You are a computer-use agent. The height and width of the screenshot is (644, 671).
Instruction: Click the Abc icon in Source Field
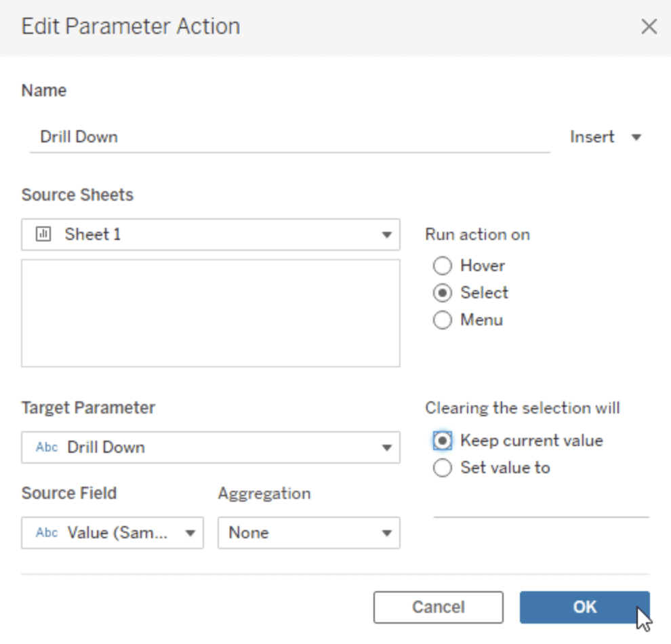tap(46, 533)
